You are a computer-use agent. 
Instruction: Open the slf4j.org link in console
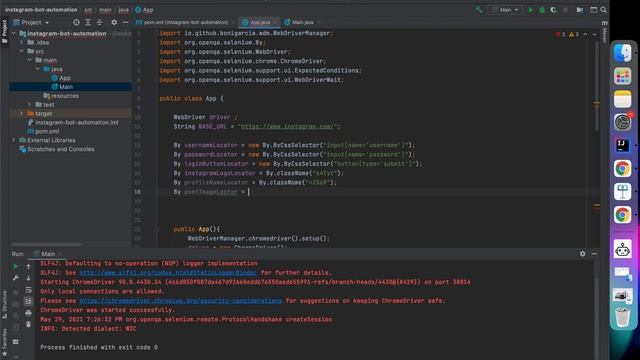click(x=168, y=273)
